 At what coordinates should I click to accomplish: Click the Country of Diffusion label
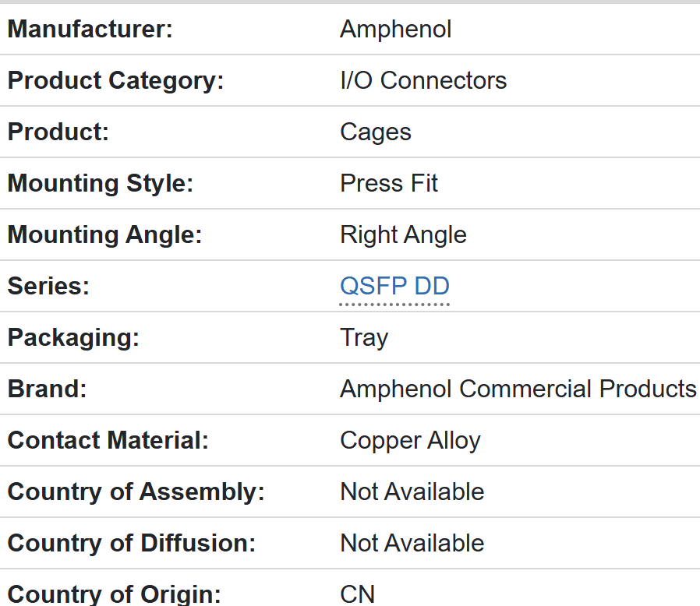pos(131,544)
